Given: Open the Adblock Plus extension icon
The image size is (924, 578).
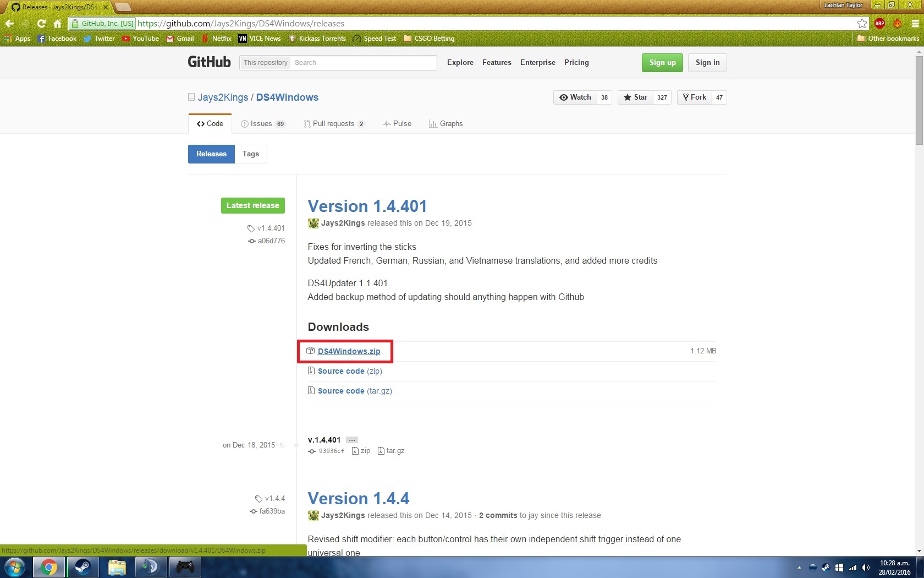Looking at the screenshot, I should point(879,23).
